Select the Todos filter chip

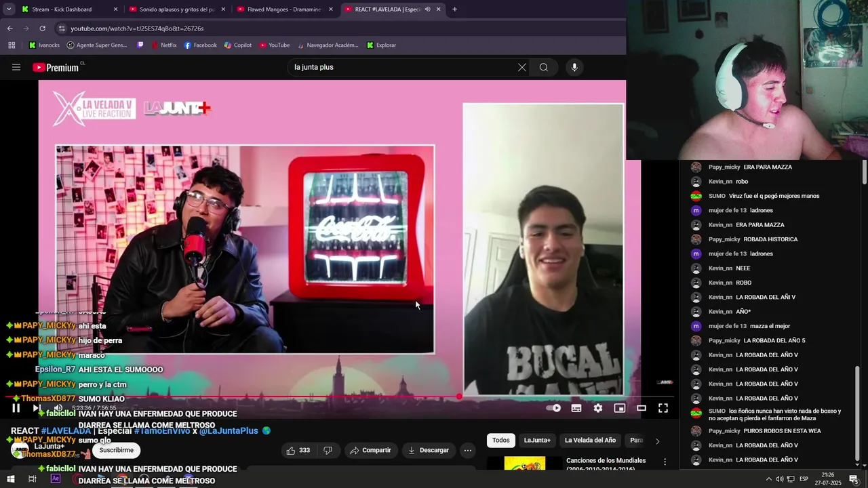501,441
